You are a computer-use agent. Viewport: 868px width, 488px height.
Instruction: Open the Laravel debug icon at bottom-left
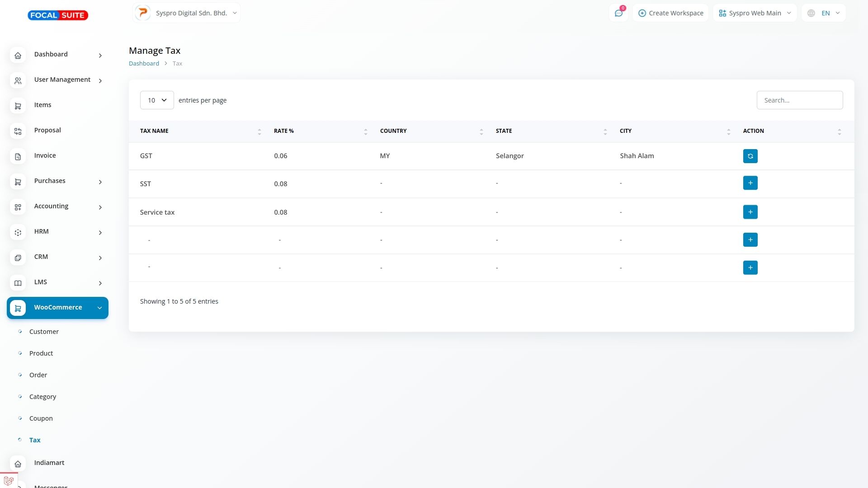(9, 481)
